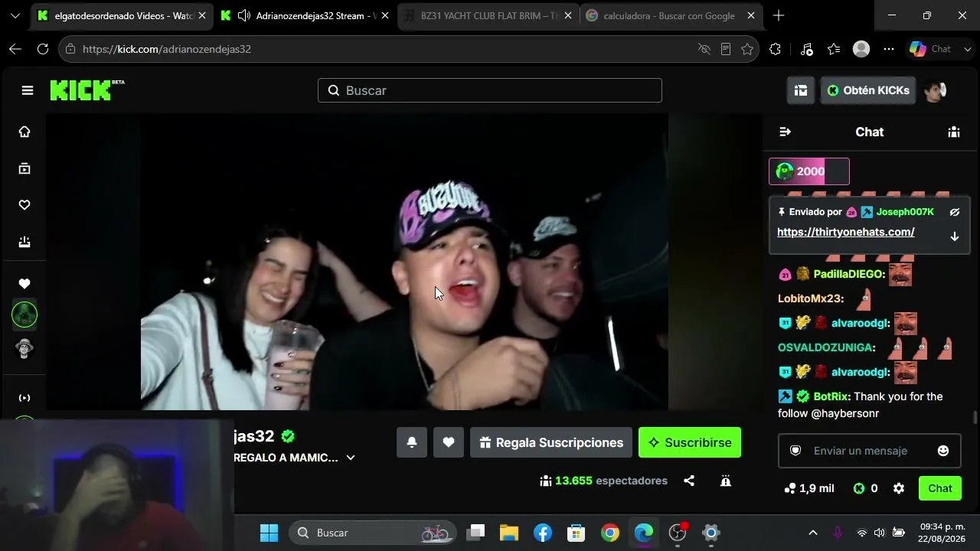Open the Edge favorites list icon
980x551 pixels.
(834, 49)
